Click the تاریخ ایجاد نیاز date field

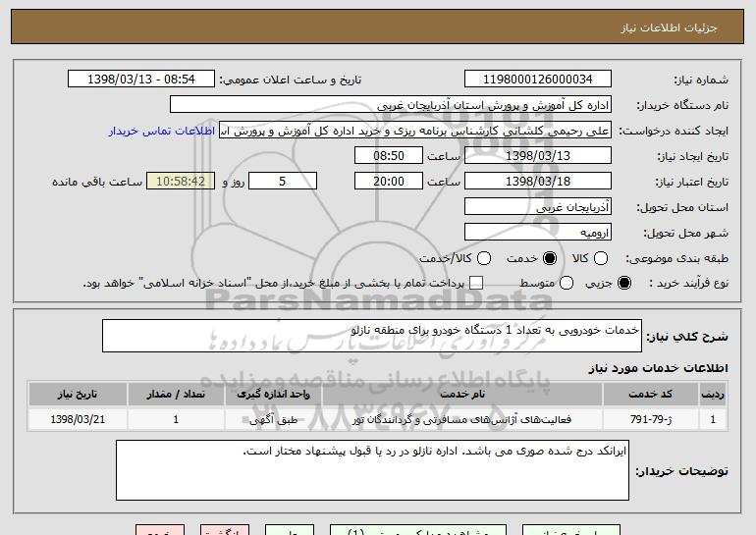[x=538, y=156]
